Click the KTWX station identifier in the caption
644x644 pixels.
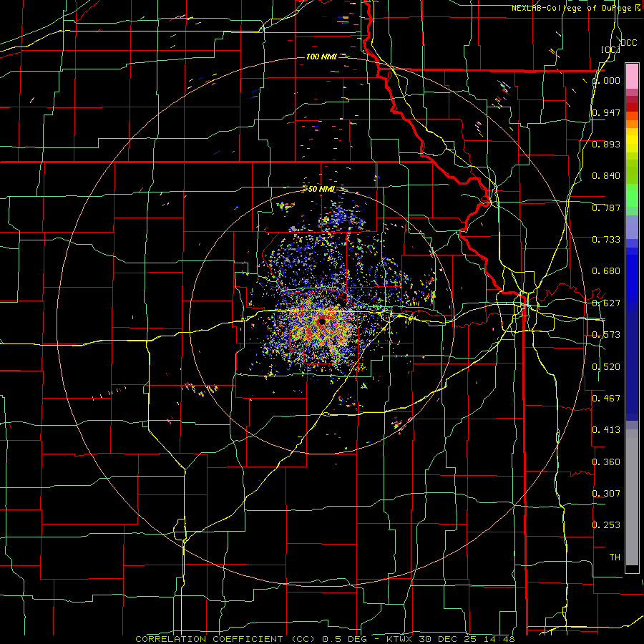click(399, 639)
